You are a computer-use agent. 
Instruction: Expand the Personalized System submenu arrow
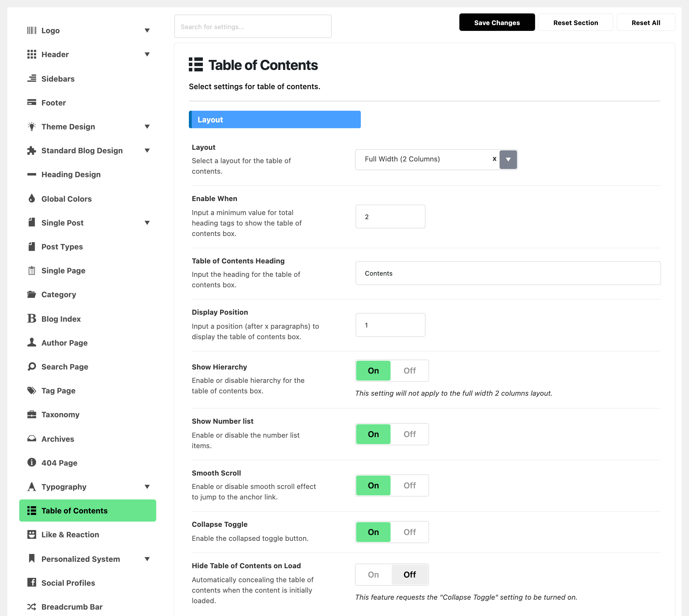(x=147, y=559)
